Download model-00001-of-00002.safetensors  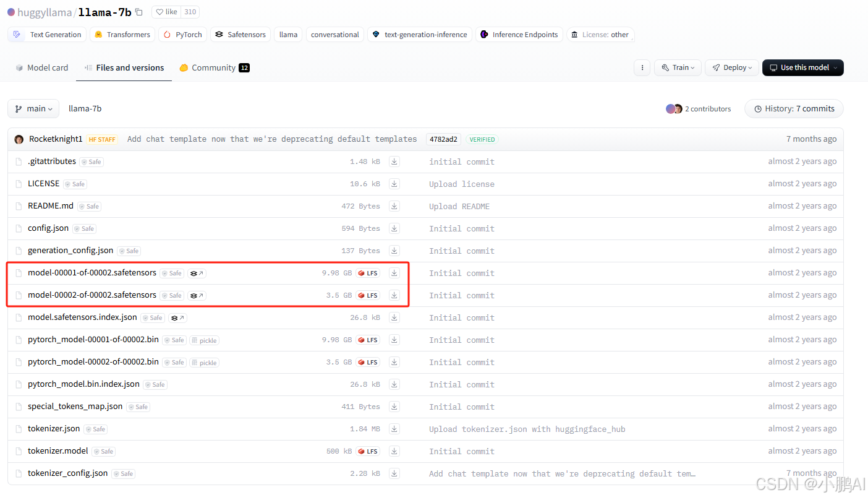point(394,273)
